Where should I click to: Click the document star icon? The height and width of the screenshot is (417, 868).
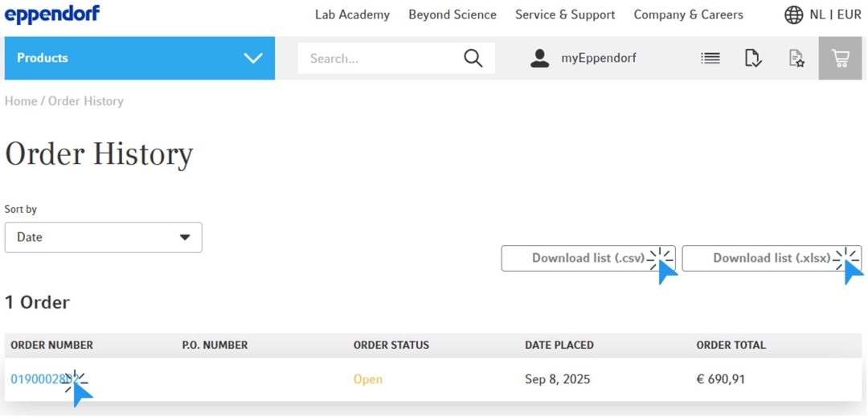[796, 58]
